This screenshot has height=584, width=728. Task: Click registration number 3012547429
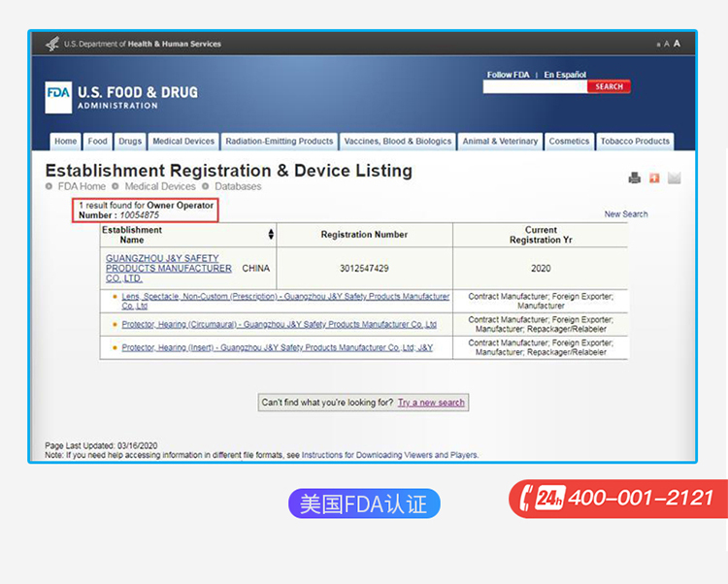click(364, 268)
